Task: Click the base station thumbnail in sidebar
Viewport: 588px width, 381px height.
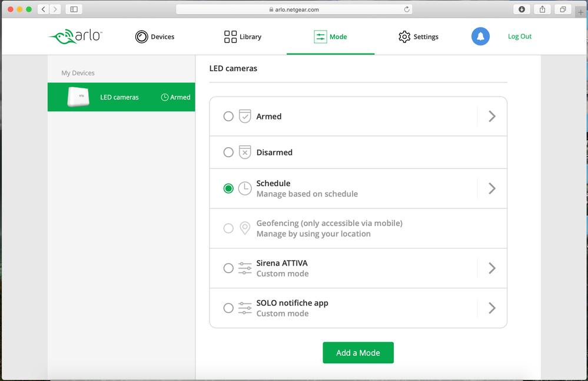Action: click(78, 97)
